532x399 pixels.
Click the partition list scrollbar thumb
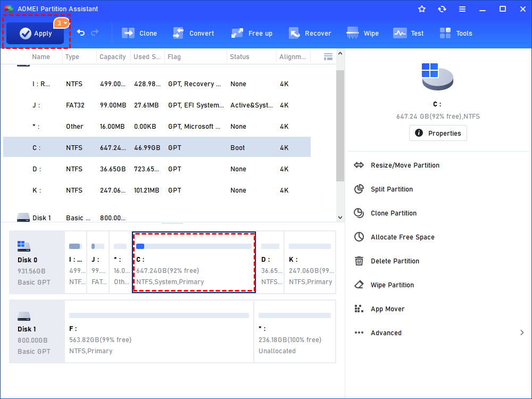pos(340,126)
